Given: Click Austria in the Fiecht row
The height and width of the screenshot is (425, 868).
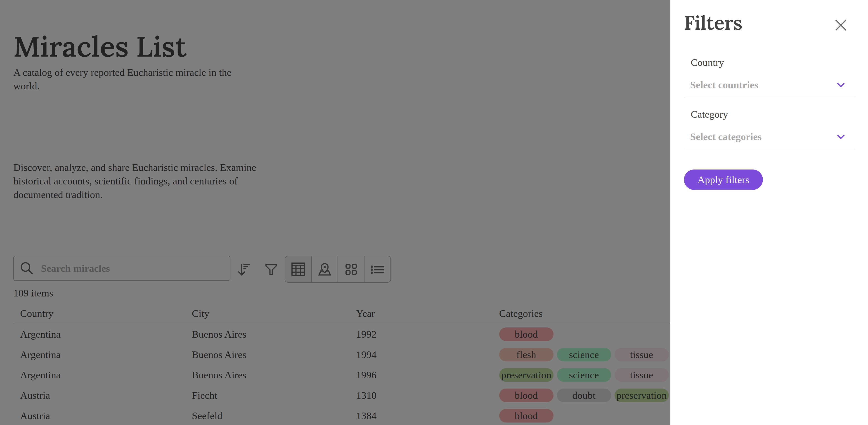Looking at the screenshot, I should [x=35, y=395].
